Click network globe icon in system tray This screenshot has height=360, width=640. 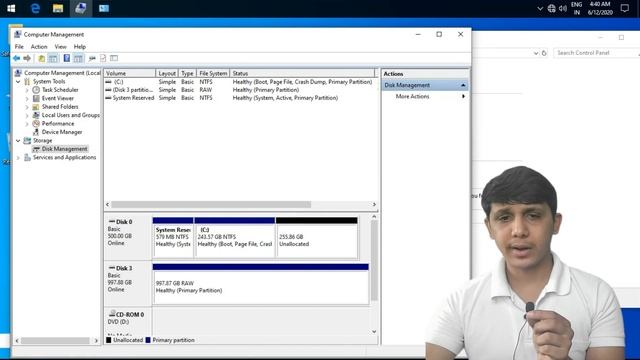tap(551, 8)
